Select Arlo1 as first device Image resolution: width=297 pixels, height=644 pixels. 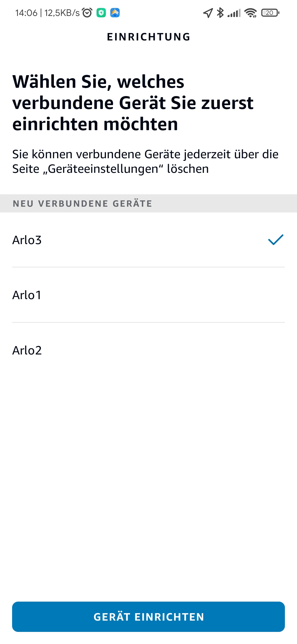27,295
